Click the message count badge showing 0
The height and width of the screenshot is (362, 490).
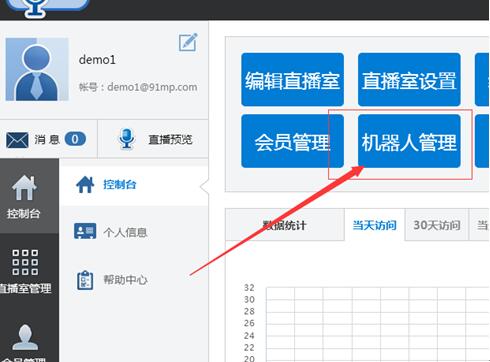point(75,139)
